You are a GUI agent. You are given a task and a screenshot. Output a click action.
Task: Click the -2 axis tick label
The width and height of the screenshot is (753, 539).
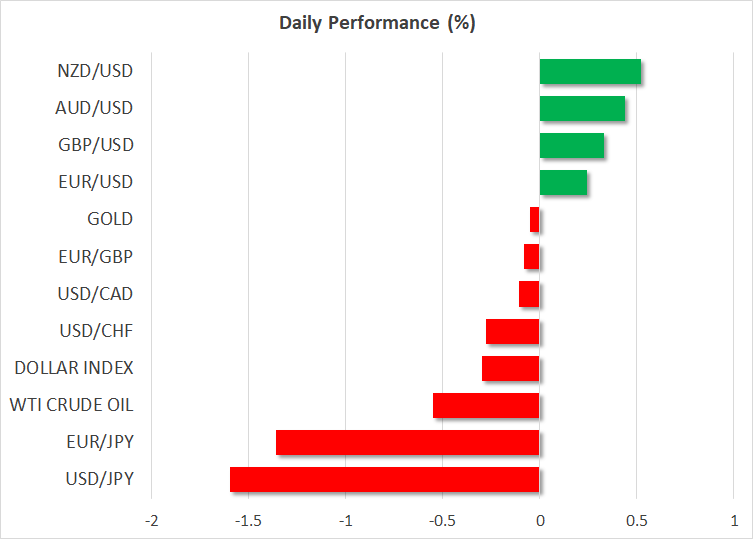click(151, 520)
